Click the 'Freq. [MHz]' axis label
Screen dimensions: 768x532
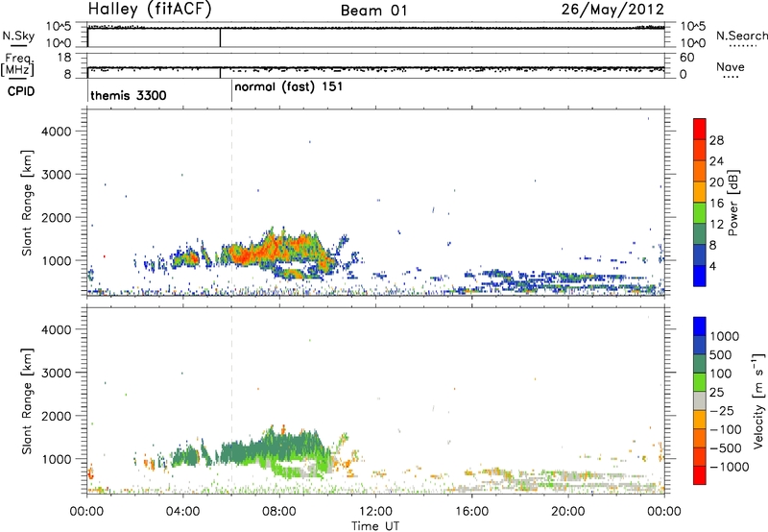point(17,65)
